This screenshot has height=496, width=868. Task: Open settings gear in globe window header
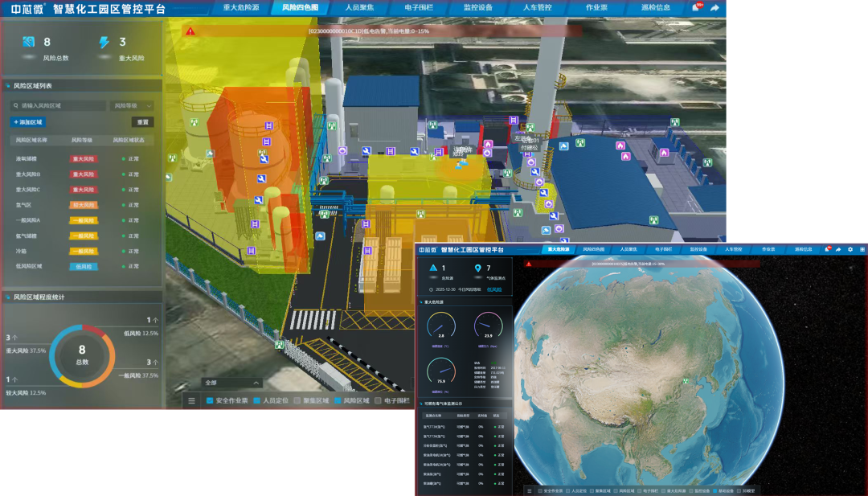(850, 250)
